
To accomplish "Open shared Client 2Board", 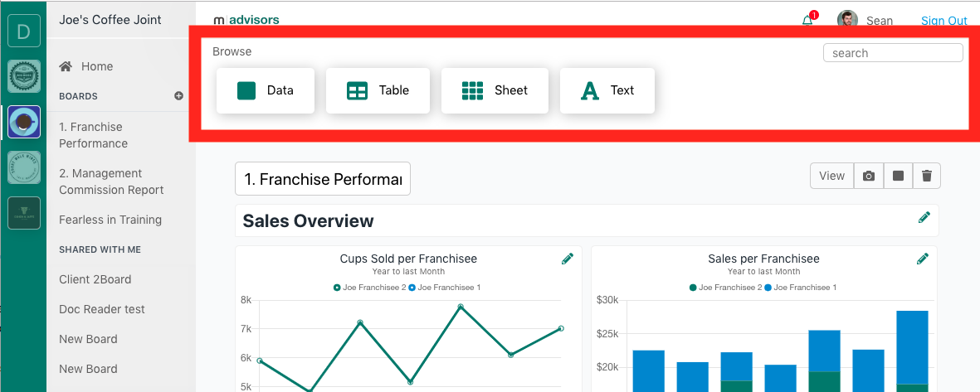I will (95, 279).
